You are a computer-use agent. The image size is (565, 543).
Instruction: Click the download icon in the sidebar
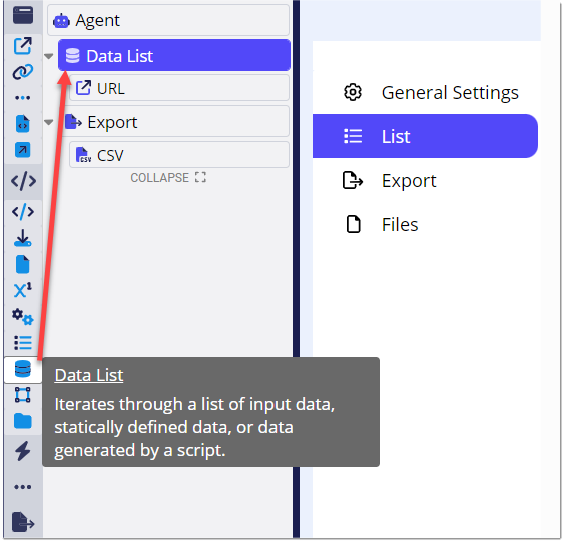coord(23,238)
